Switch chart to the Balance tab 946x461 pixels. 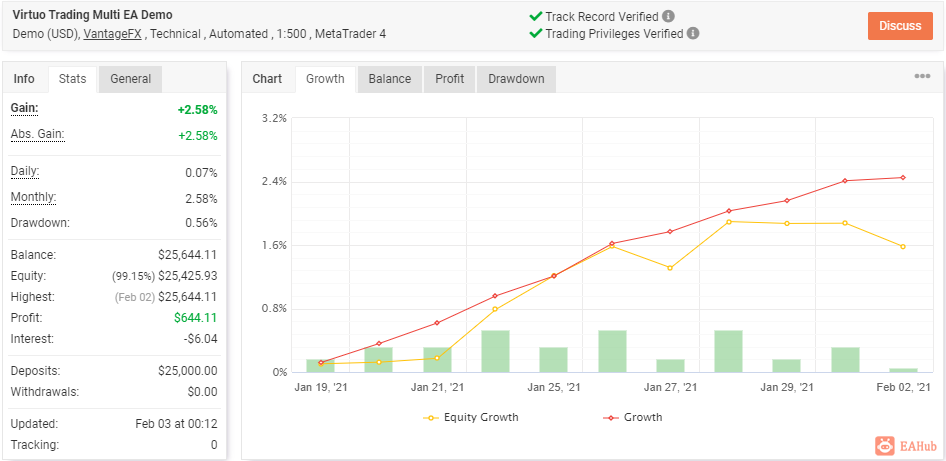(x=390, y=79)
